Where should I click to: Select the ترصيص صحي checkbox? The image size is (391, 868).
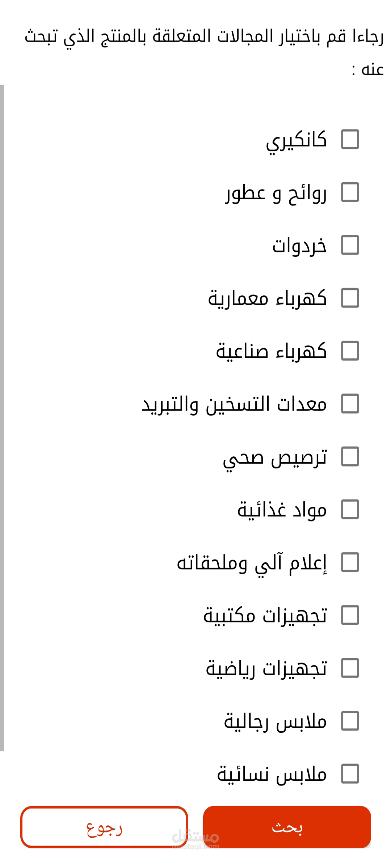pyautogui.click(x=350, y=456)
